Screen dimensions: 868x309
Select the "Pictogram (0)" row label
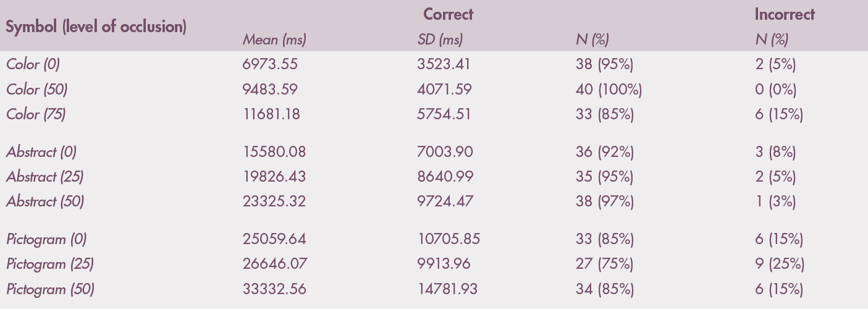click(46, 239)
